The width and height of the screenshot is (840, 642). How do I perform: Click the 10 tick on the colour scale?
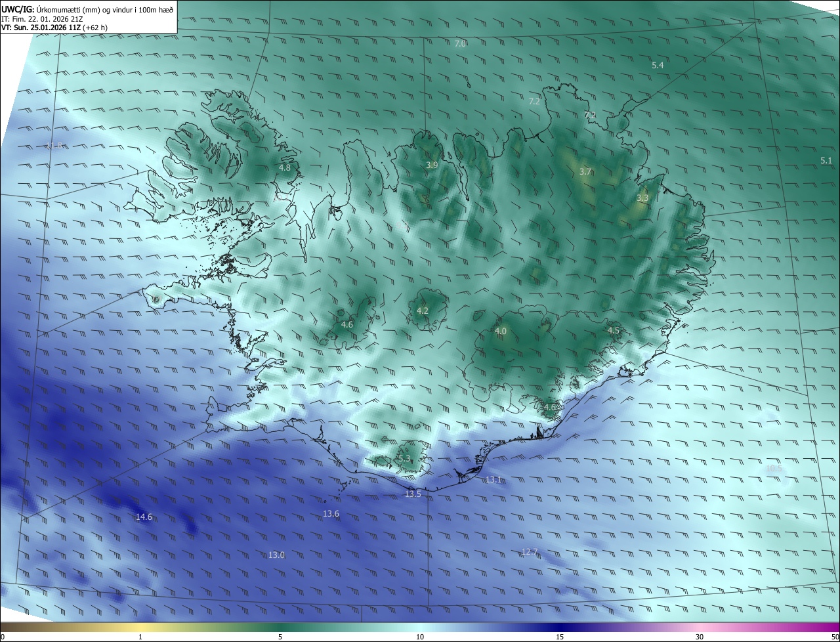(x=420, y=637)
